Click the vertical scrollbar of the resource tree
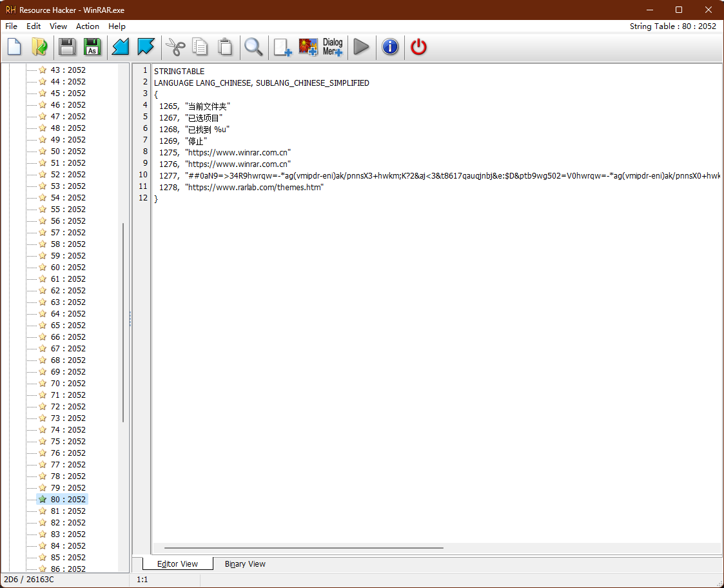 point(123,322)
